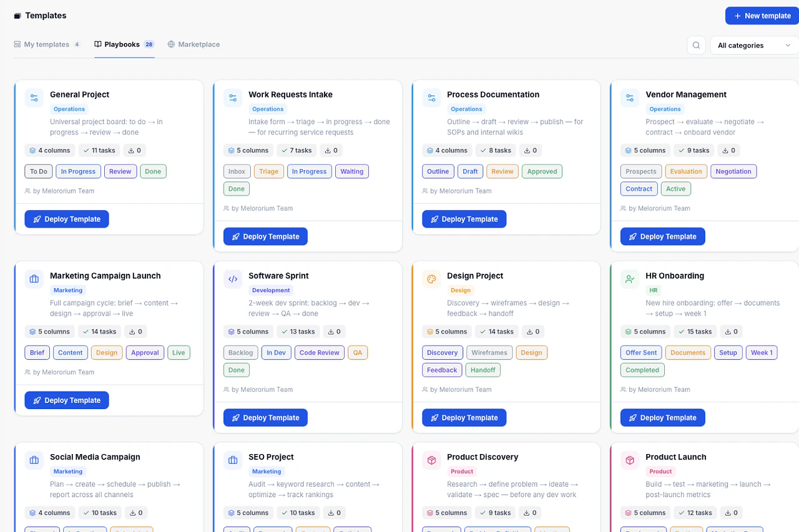The image size is (799, 532).
Task: Click the HR Onboarding user-check icon
Action: coord(630,279)
